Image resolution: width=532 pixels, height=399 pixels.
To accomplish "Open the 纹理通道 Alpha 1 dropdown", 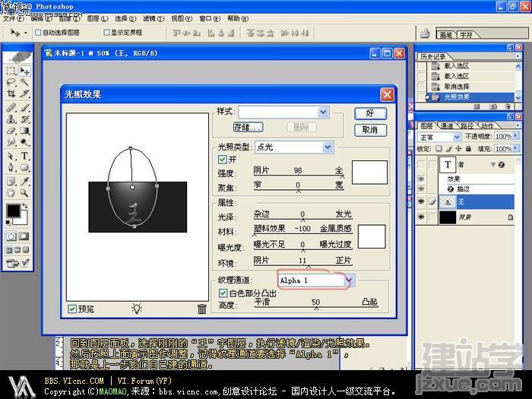I will 349,280.
